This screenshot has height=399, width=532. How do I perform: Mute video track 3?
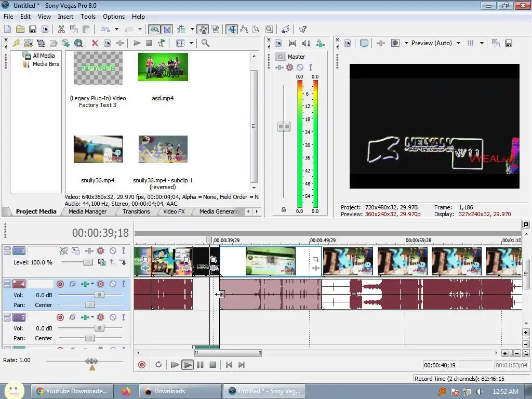pos(113,251)
